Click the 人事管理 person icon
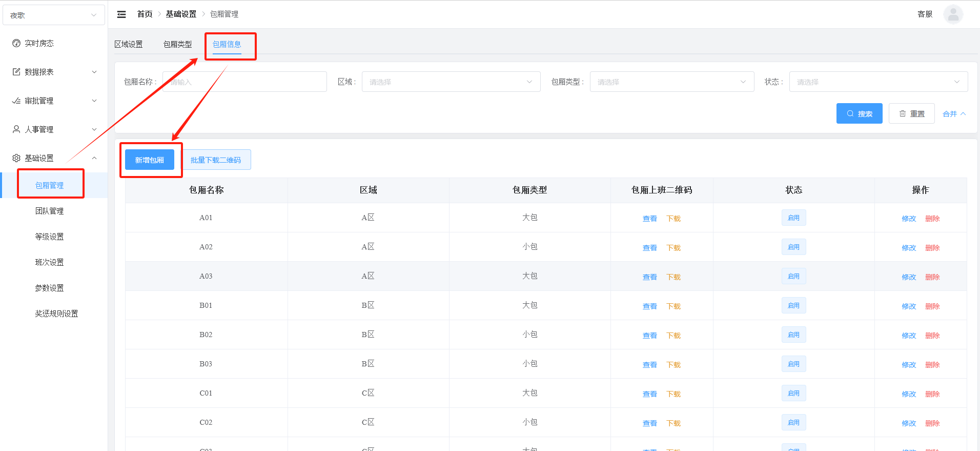980x451 pixels. [16, 129]
